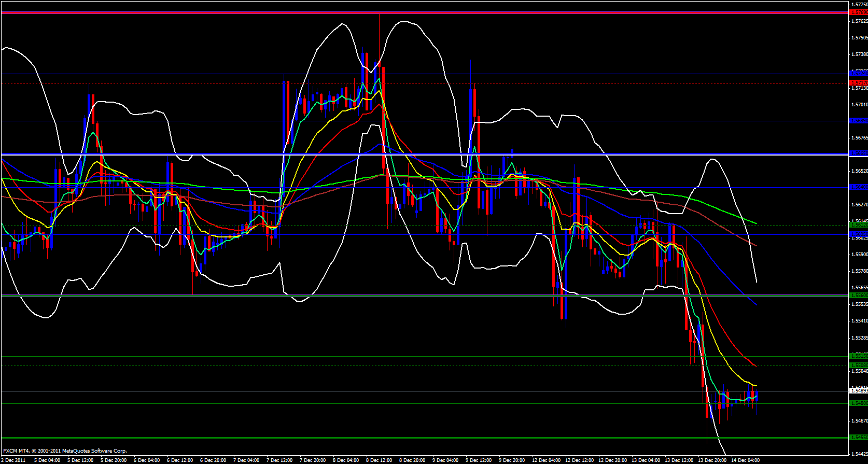The image size is (868, 464).
Task: Click the green 1.55080 dashed level label
Action: tap(858, 365)
